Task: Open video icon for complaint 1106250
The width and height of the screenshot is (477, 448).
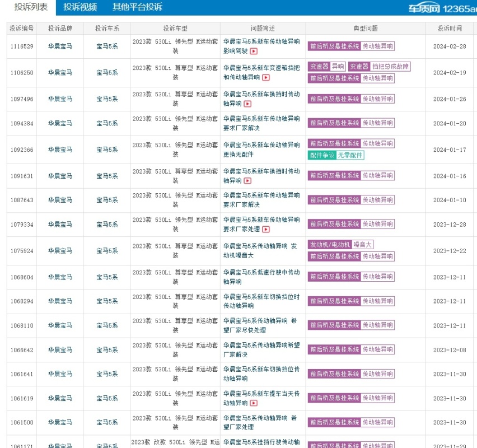Action: (x=265, y=77)
